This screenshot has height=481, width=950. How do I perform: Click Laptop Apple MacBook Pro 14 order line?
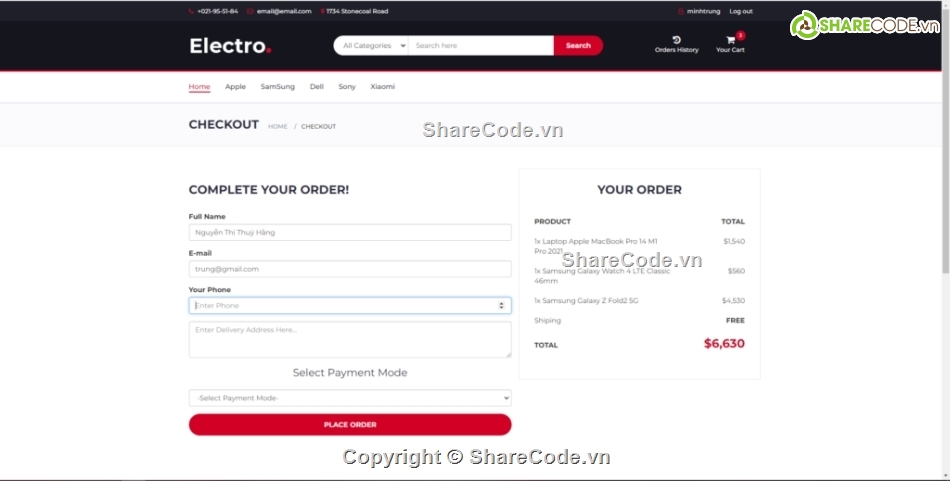coord(596,246)
